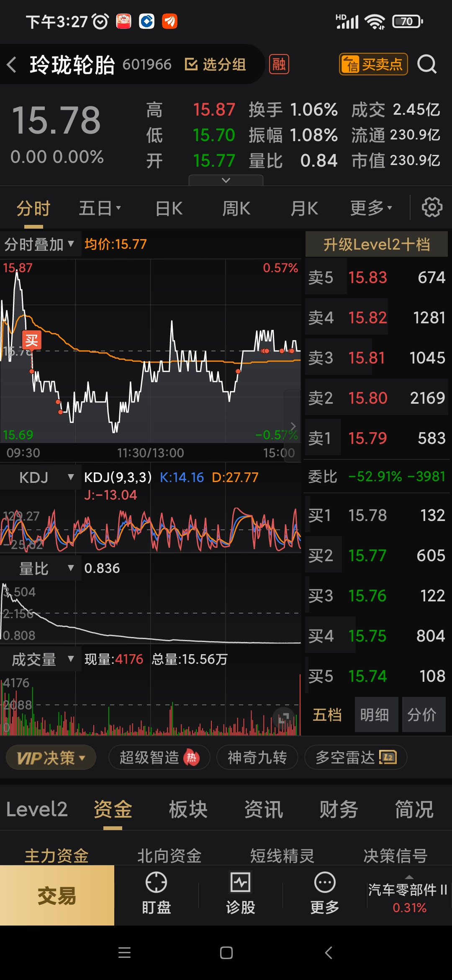Switch to 周K chart tab
Image resolution: width=452 pixels, height=980 pixels.
[x=236, y=208]
